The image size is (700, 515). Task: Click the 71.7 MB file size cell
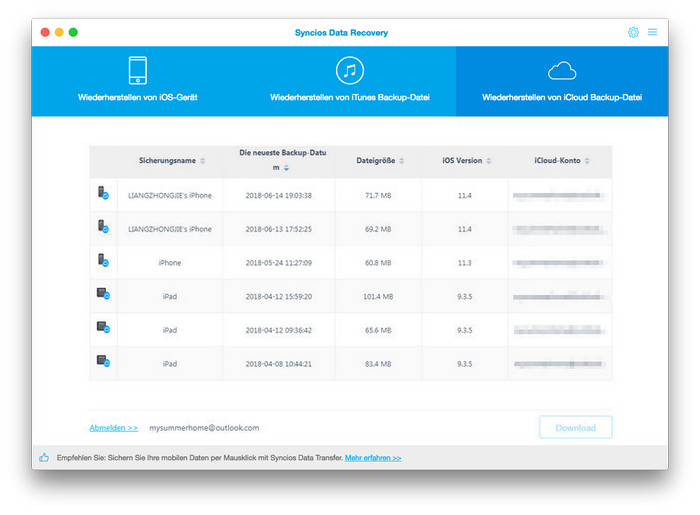point(378,195)
